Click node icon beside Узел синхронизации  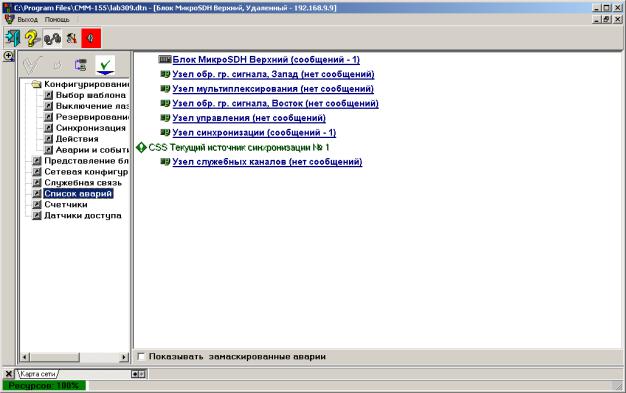[x=165, y=132]
